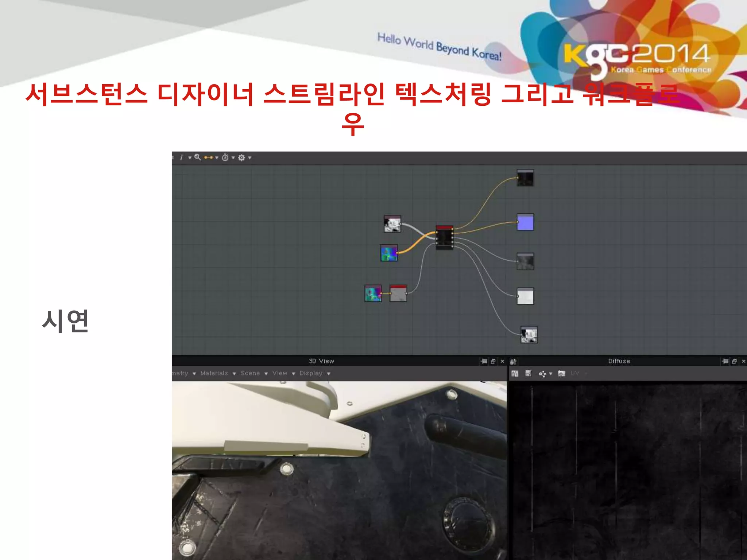Click the second icon in Diffuse toolbar
The height and width of the screenshot is (560, 747).
(x=528, y=373)
